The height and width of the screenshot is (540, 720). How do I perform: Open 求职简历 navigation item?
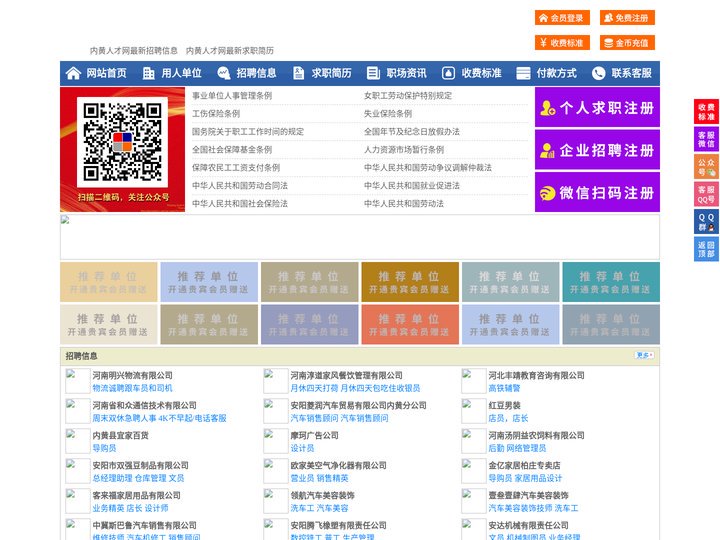pos(332,73)
